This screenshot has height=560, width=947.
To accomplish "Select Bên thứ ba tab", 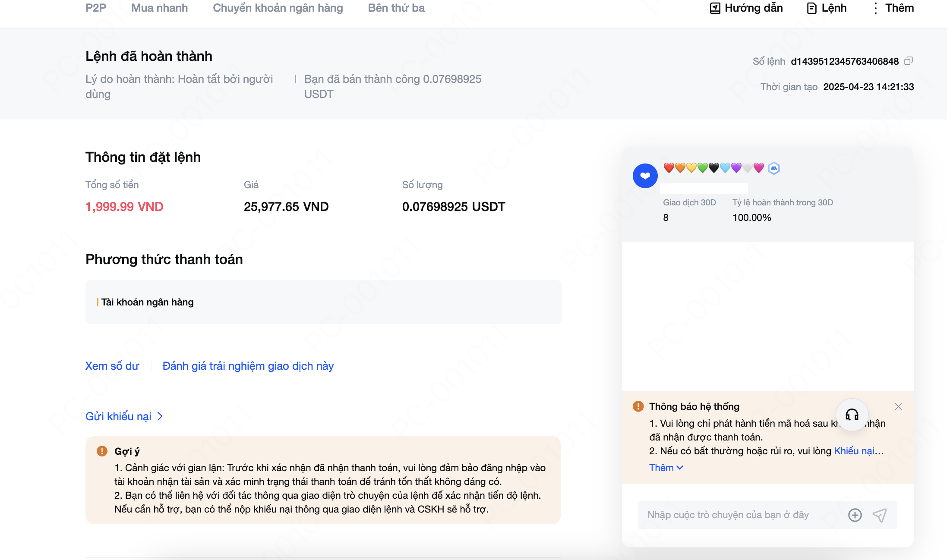I will 396,8.
